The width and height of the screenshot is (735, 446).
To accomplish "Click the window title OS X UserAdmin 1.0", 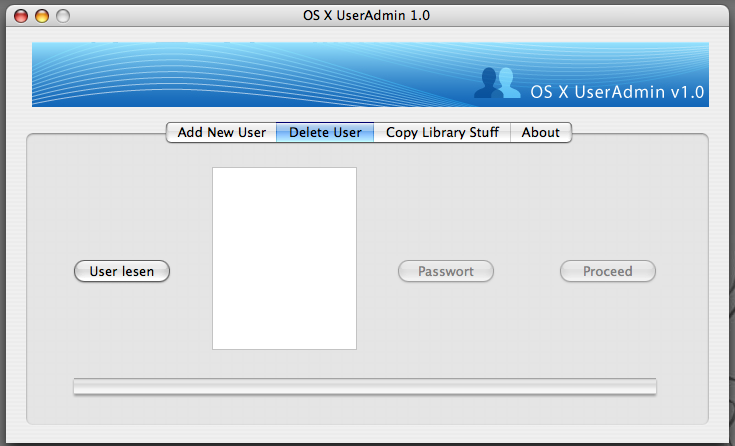I will (367, 16).
